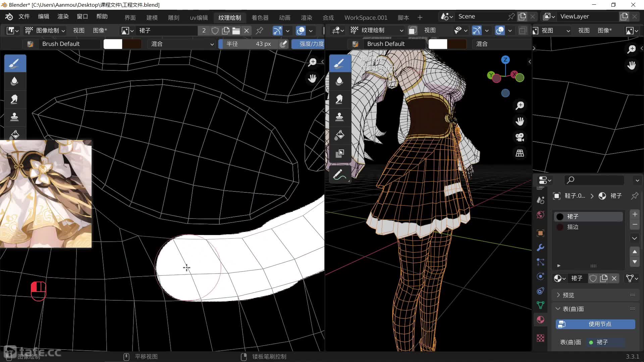Open the Object properties orange square tab
The image size is (644, 362).
[x=540, y=233]
